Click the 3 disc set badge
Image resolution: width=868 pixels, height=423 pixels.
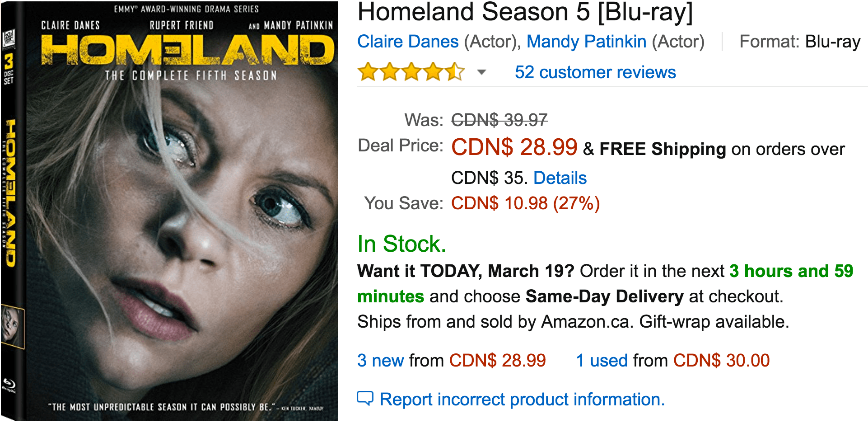point(9,69)
